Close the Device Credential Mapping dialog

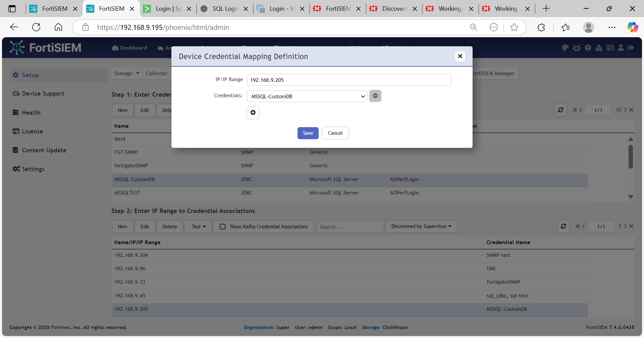(460, 56)
